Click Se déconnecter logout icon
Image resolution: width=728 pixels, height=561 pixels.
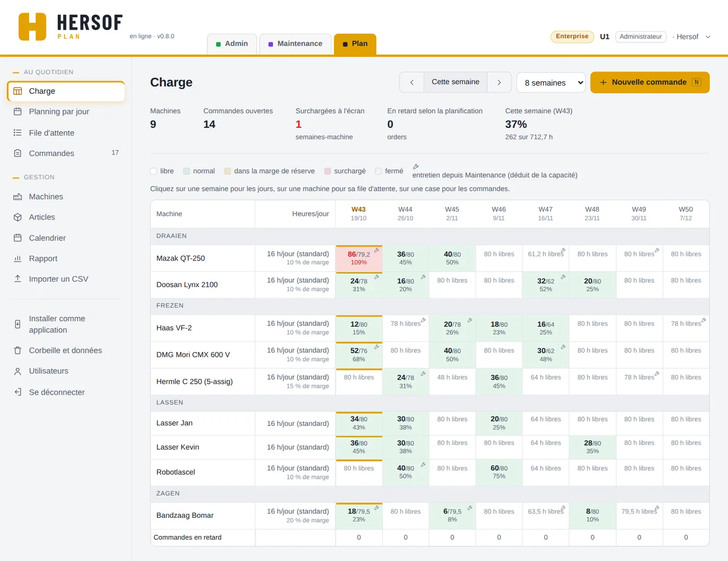[x=18, y=392]
